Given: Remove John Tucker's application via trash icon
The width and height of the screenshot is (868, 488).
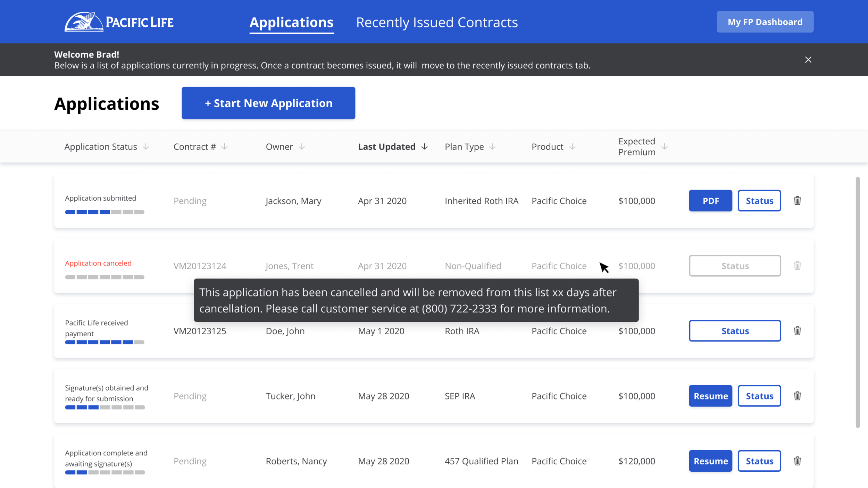Looking at the screenshot, I should pos(797,396).
